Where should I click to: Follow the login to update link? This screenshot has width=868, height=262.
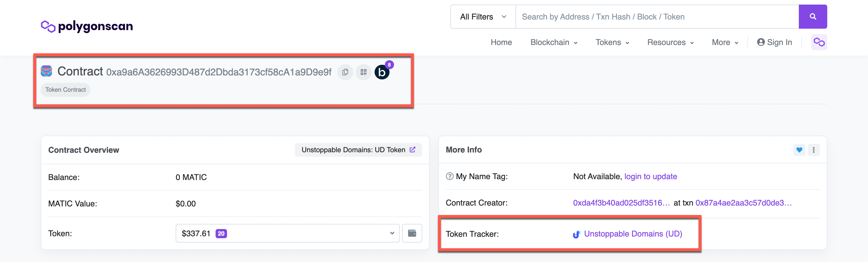[651, 176]
